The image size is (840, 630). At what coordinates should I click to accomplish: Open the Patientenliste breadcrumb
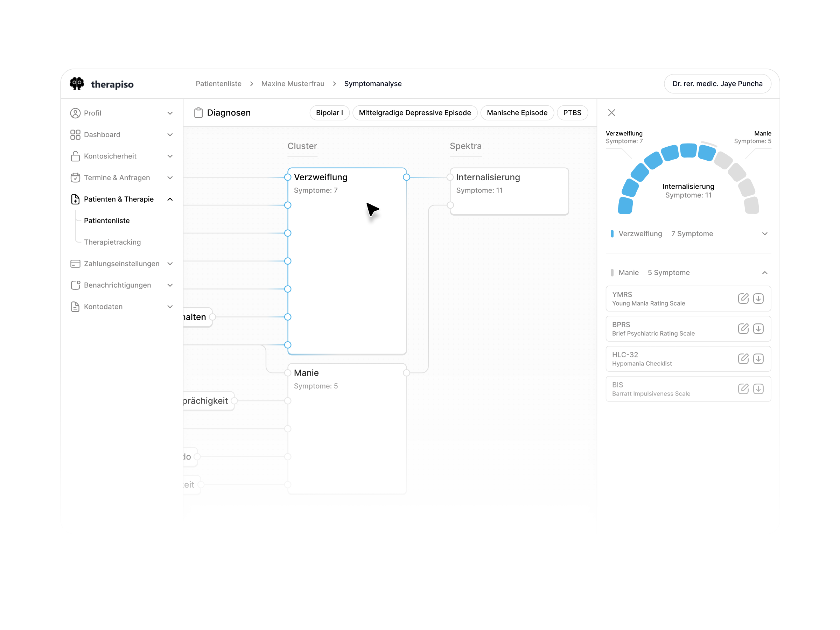coord(219,84)
